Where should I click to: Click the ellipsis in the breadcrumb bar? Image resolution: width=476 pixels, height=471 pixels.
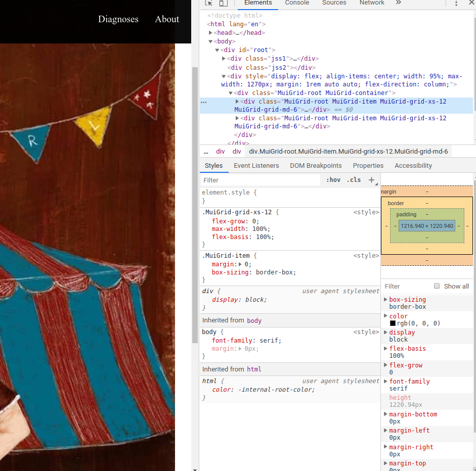(206, 151)
